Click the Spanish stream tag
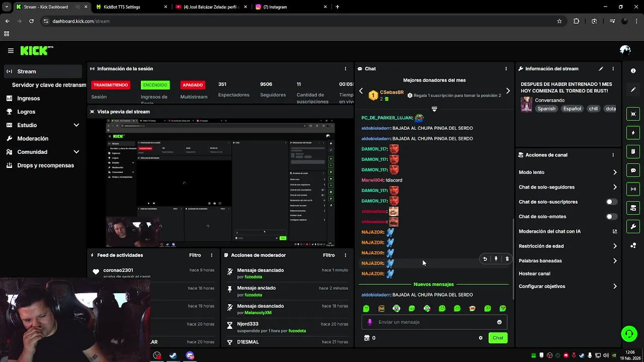Screen dimensions: 644x362 [546, 109]
